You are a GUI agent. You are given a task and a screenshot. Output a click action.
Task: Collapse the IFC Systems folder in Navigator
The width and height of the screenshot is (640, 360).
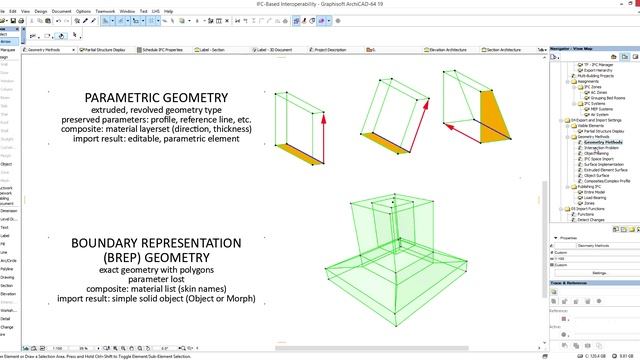573,104
